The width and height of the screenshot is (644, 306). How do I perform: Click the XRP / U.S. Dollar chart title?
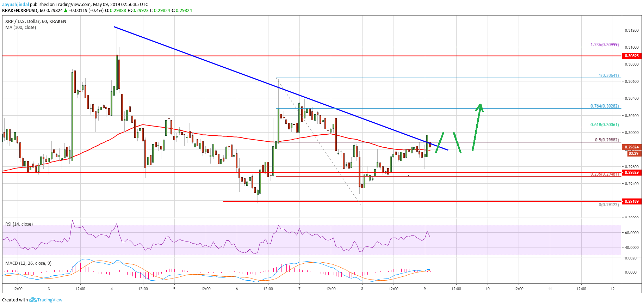click(36, 22)
